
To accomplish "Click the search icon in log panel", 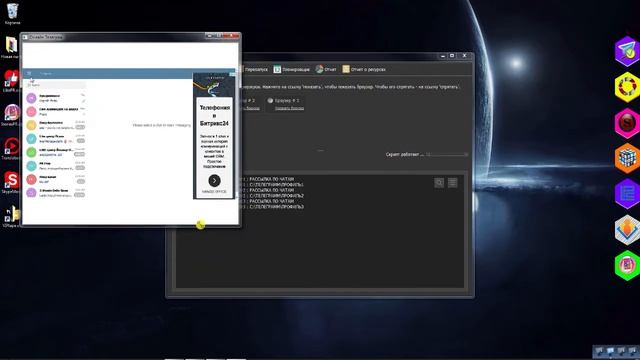I will (x=439, y=183).
